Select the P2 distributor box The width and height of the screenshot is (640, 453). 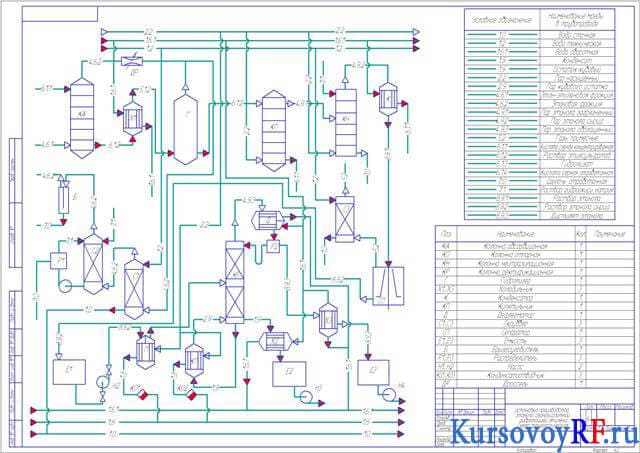273,247
